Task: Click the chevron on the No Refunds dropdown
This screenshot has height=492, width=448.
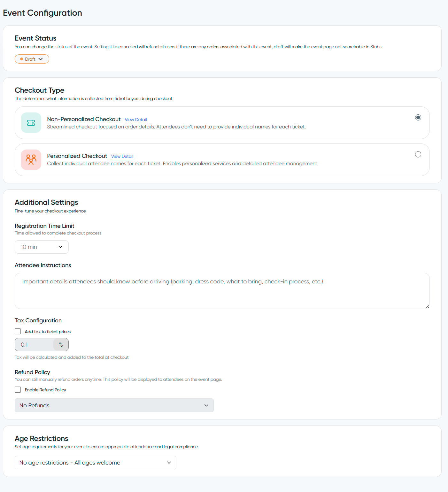Action: (206, 405)
